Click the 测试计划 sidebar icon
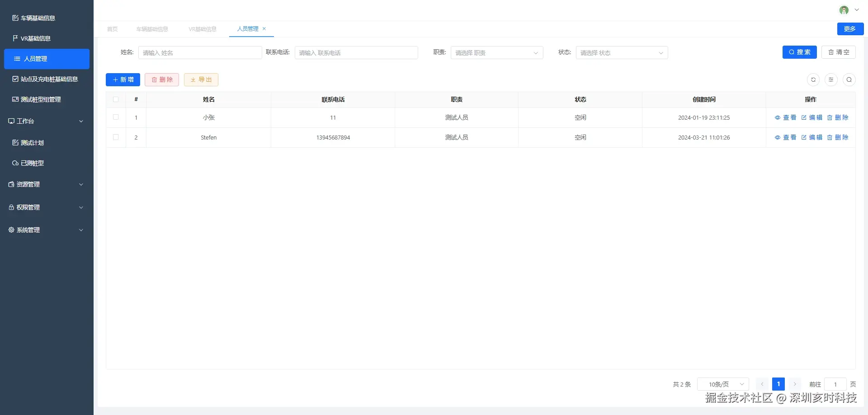 coord(15,143)
